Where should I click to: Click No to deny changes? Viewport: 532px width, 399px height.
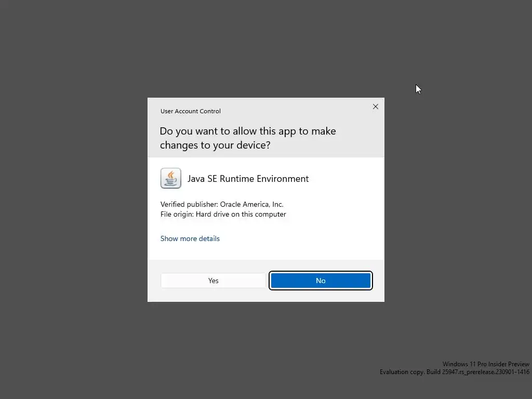click(x=321, y=281)
